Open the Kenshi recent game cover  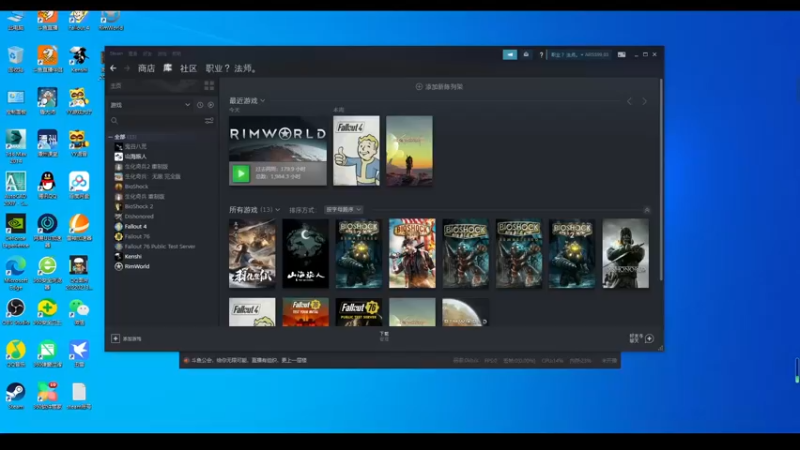[409, 151]
